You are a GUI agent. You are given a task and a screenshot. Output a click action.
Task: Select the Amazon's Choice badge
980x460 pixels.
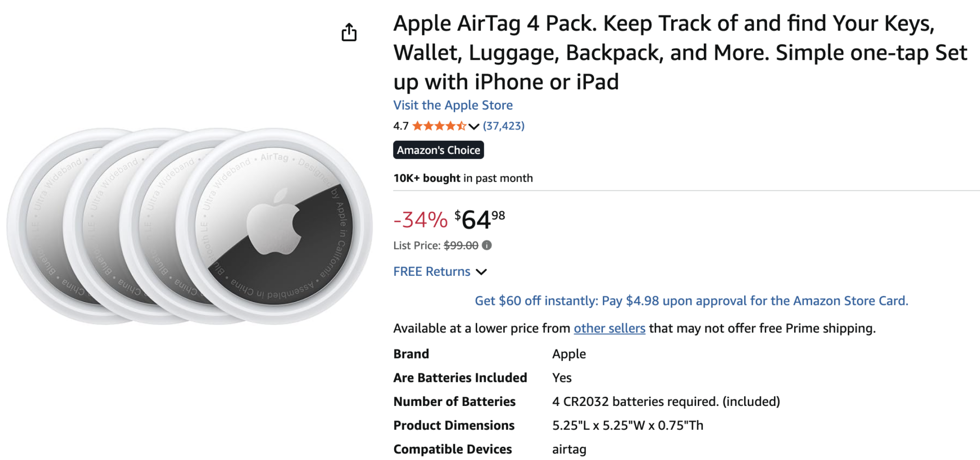(438, 149)
